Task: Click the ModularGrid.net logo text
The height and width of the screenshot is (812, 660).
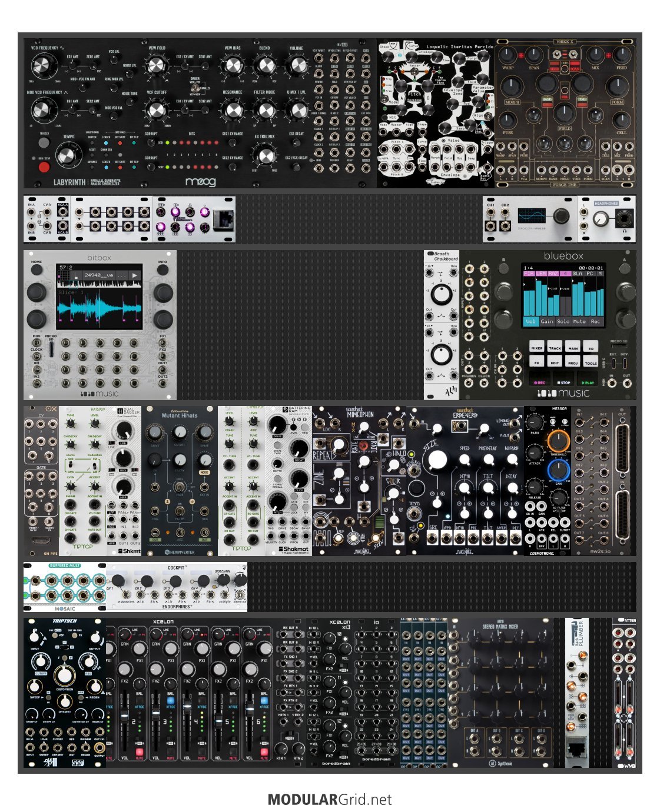Action: click(x=330, y=800)
